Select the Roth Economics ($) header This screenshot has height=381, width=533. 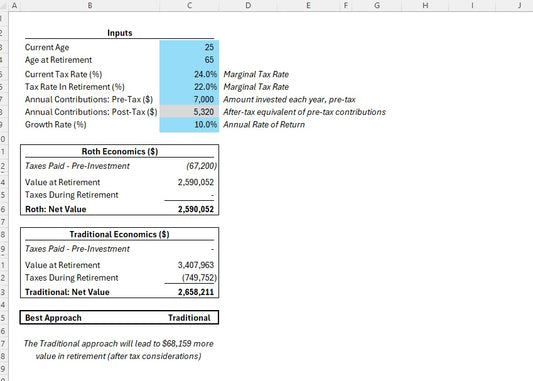(120, 151)
